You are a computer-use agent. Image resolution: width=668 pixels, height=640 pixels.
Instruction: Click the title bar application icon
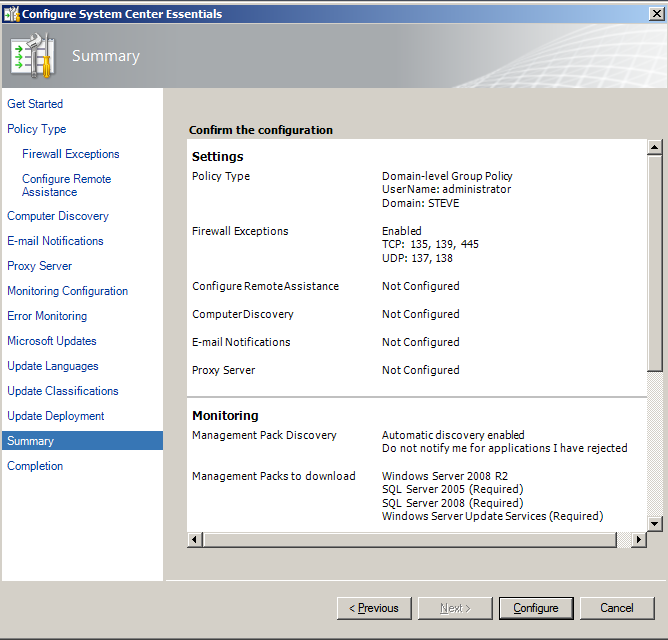coord(11,13)
